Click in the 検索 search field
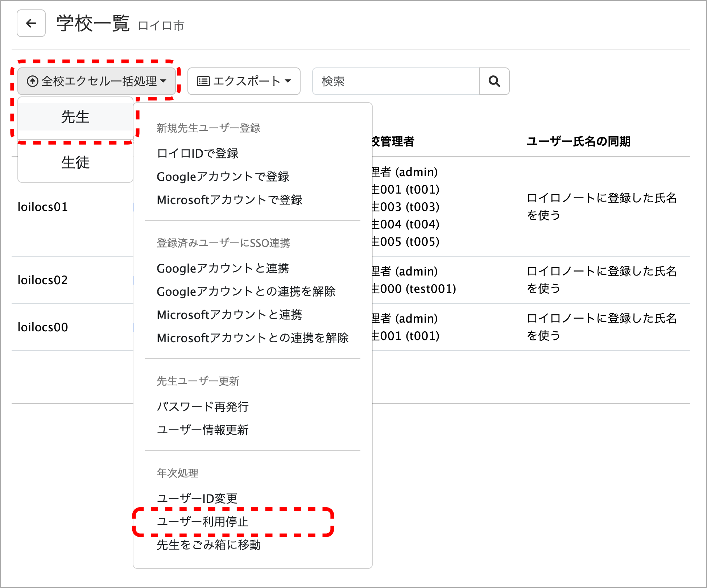707x588 pixels. pyautogui.click(x=396, y=81)
